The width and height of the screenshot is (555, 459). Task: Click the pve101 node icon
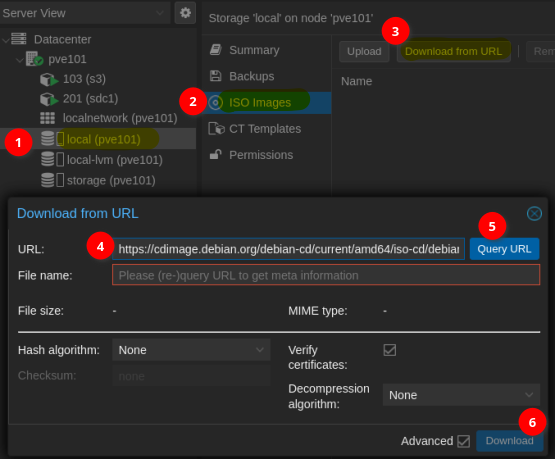(35, 59)
